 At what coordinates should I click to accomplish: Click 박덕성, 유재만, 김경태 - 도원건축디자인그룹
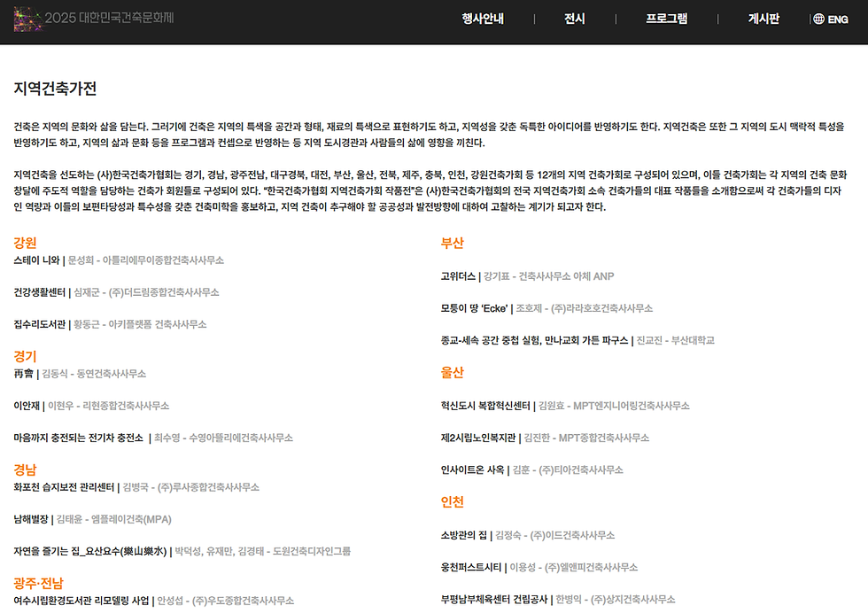point(262,552)
